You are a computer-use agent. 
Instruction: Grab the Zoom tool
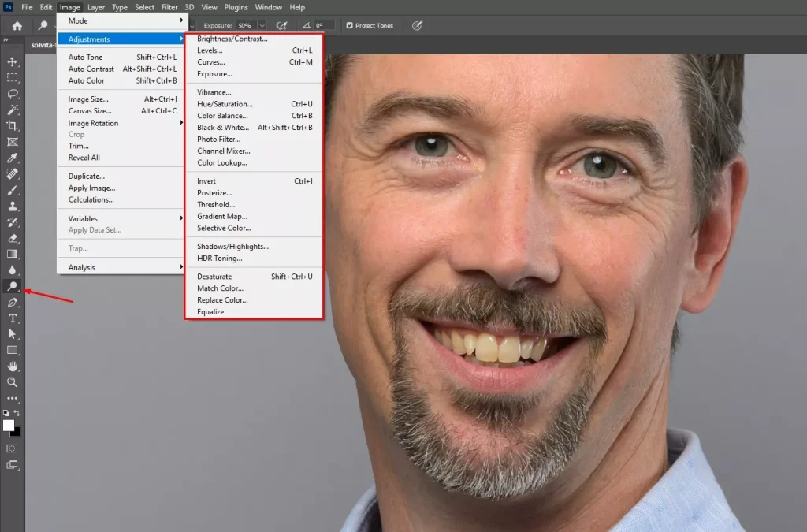pyautogui.click(x=11, y=381)
